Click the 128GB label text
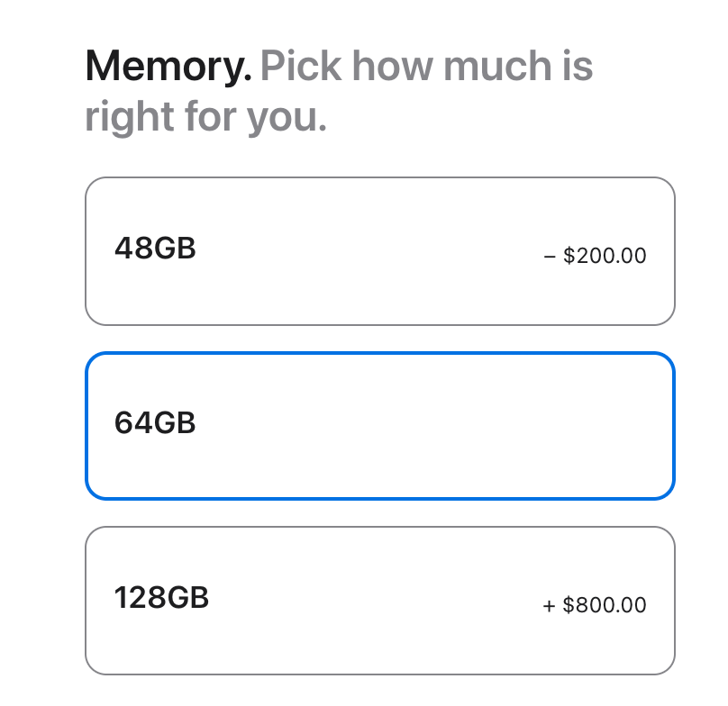 (x=161, y=597)
